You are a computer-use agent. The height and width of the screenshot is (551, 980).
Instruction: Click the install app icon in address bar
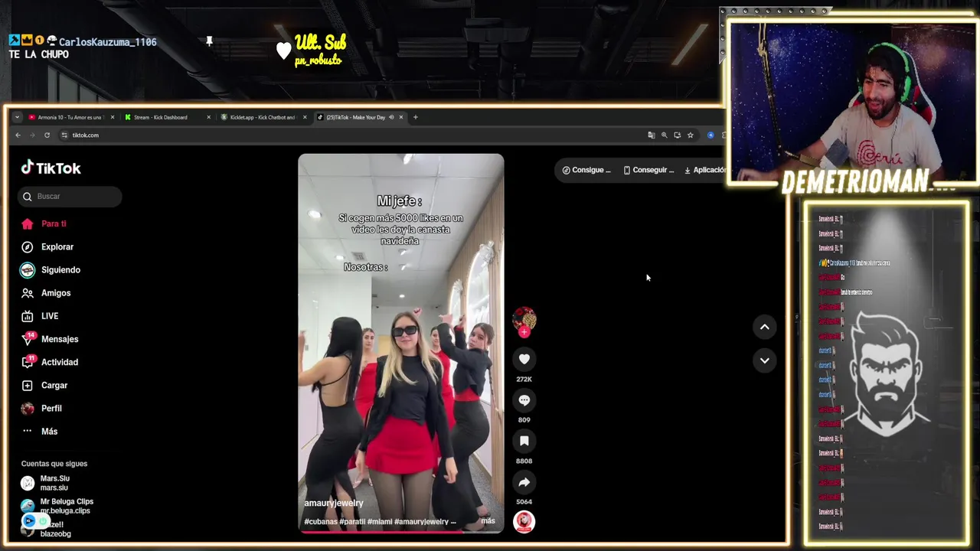point(677,135)
